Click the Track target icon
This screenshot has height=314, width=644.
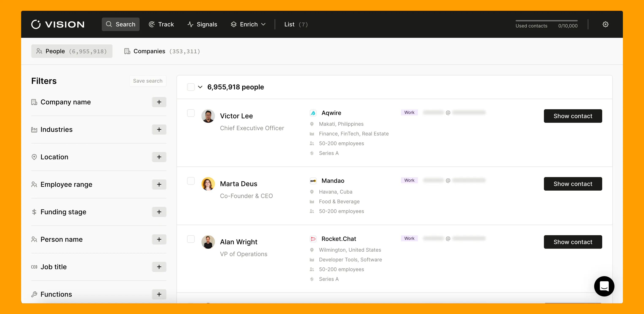pos(152,24)
